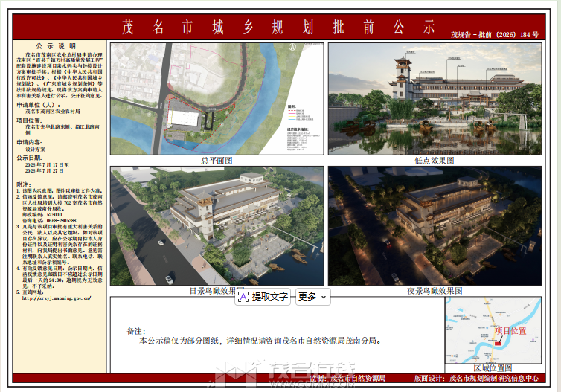Click the 公示说明 heading
This screenshot has height=392, width=561.
point(56,46)
